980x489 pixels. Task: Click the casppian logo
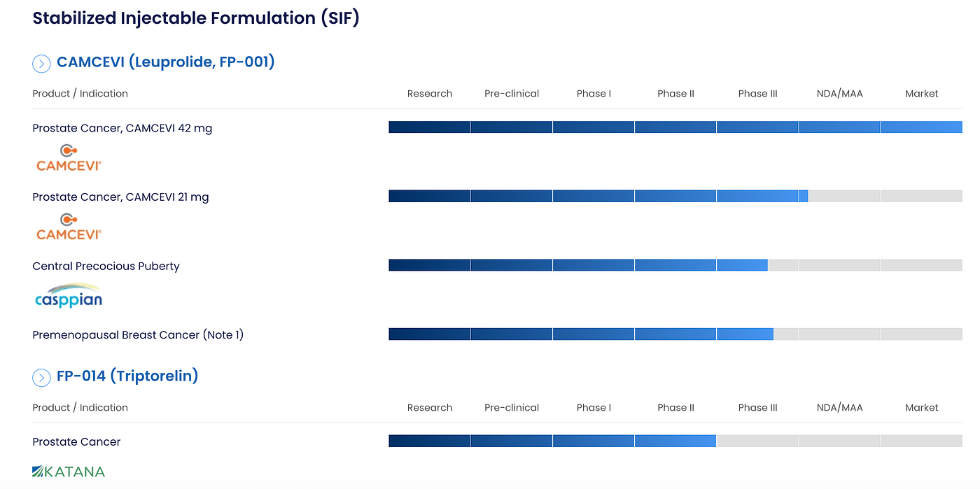point(69,296)
